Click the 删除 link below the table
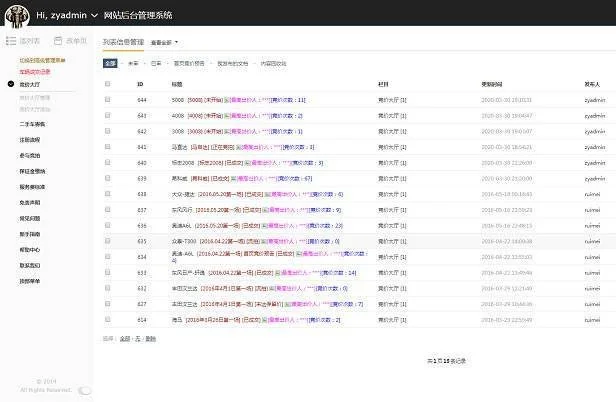Image resolution: width=616 pixels, height=402 pixels. [x=151, y=339]
